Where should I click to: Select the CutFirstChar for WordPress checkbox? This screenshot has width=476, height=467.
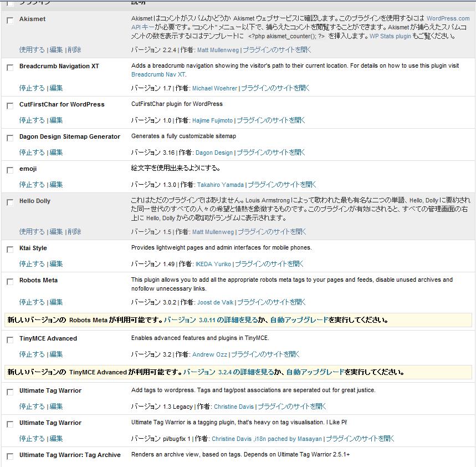coord(10,106)
